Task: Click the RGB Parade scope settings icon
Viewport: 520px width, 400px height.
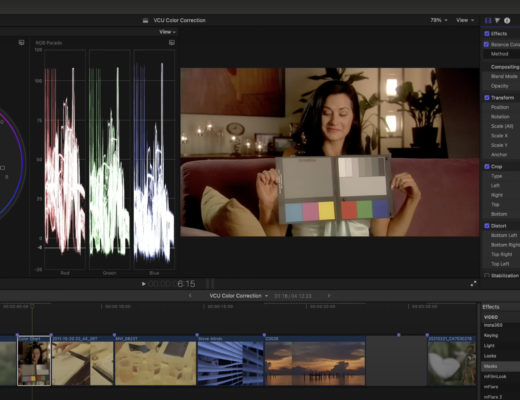Action: click(x=172, y=43)
